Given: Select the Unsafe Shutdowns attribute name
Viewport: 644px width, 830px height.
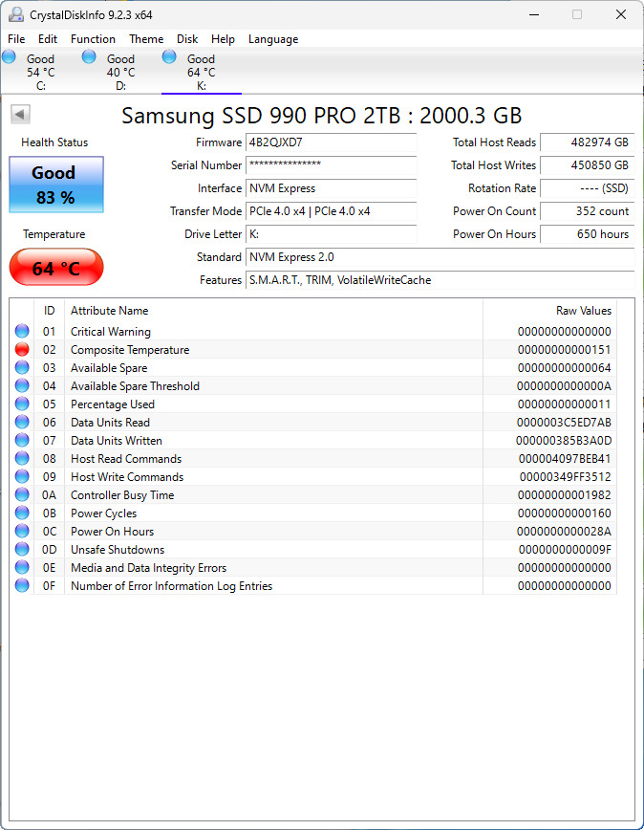Looking at the screenshot, I should [118, 550].
